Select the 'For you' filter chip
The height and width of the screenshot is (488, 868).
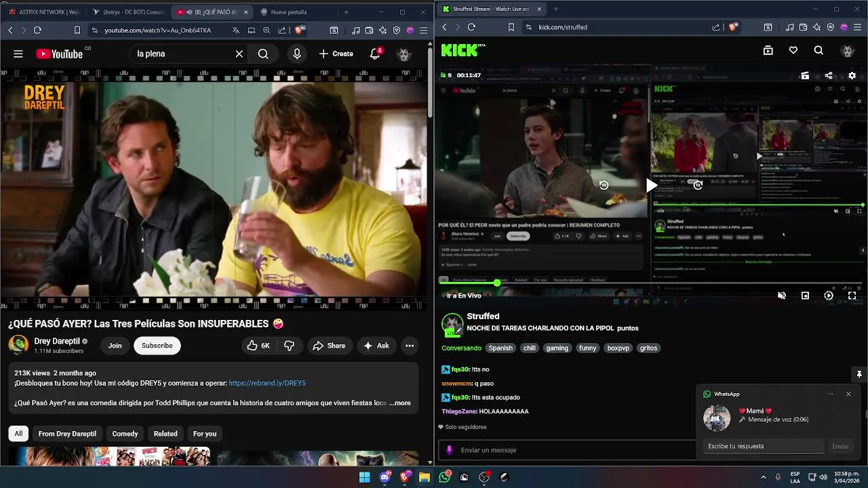205,434
